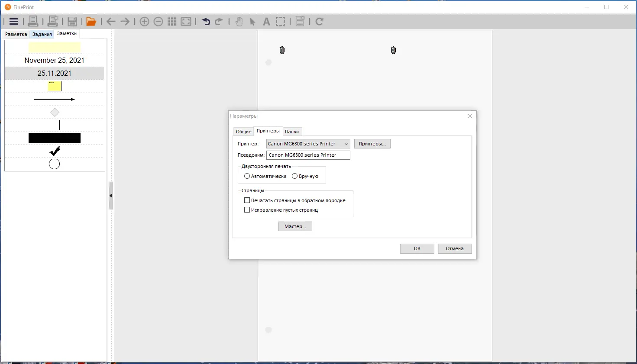Choose the circle outline note shape
Image resolution: width=637 pixels, height=364 pixels.
pos(55,164)
